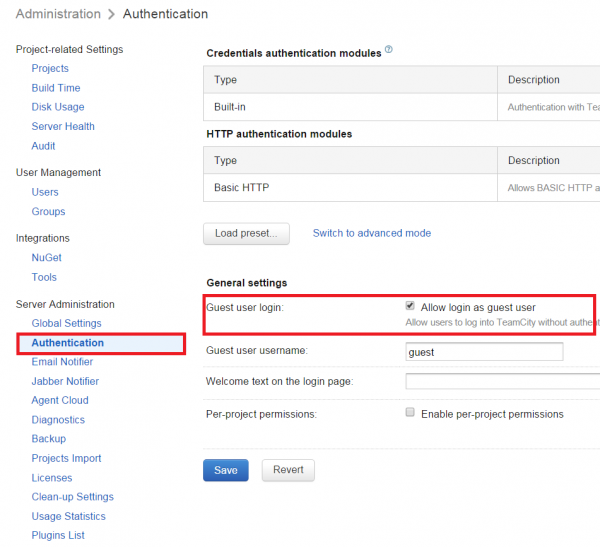Viewport: 600px width, 547px height.
Task: Toggle Enable per-project permissions checkbox
Action: pyautogui.click(x=410, y=413)
